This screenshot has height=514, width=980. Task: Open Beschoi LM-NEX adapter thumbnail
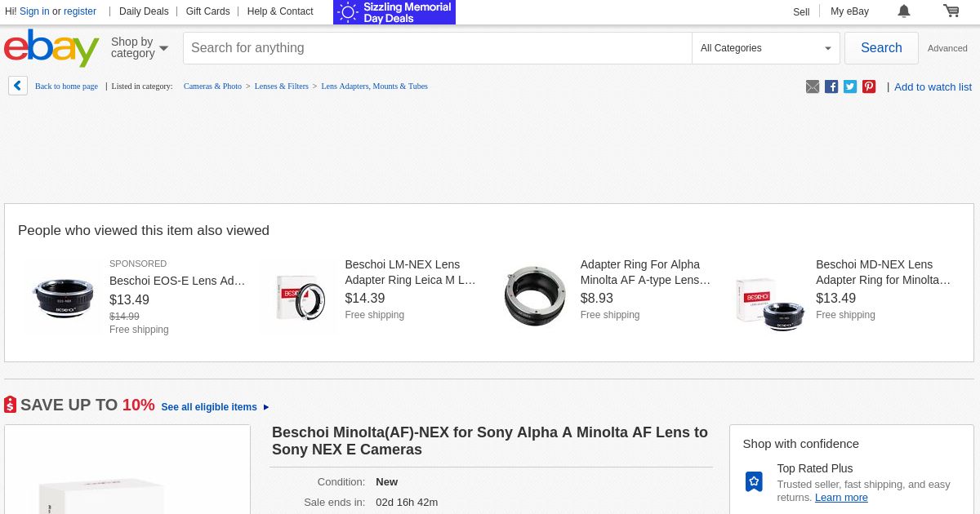pos(299,297)
